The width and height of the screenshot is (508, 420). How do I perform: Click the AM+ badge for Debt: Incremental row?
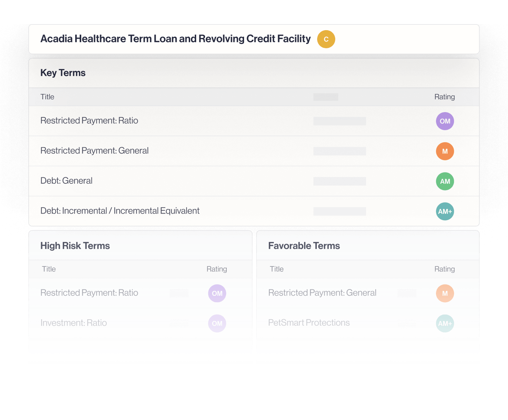point(445,211)
